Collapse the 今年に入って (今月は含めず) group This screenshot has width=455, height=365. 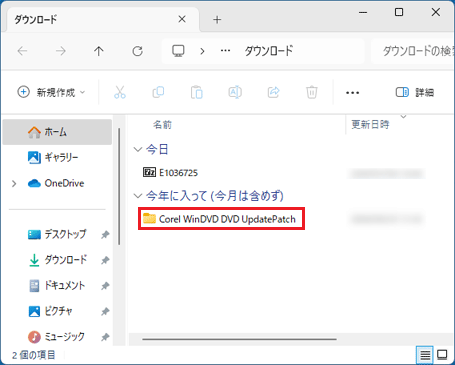pyautogui.click(x=138, y=196)
